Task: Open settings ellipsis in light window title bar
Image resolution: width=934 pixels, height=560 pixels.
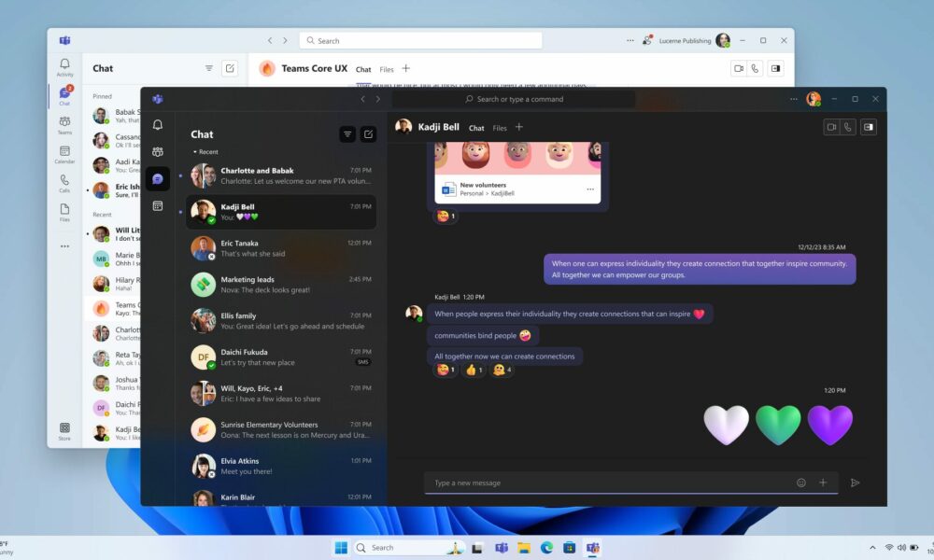Action: (x=630, y=40)
